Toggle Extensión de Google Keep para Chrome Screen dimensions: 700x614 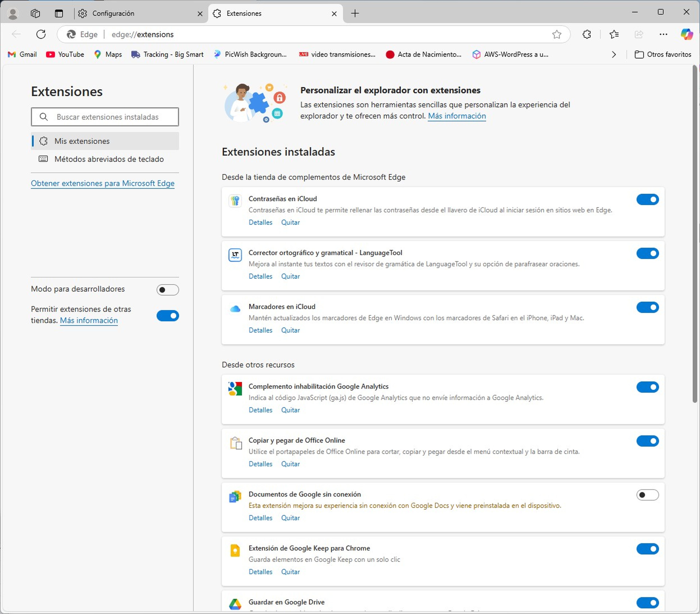pos(647,549)
